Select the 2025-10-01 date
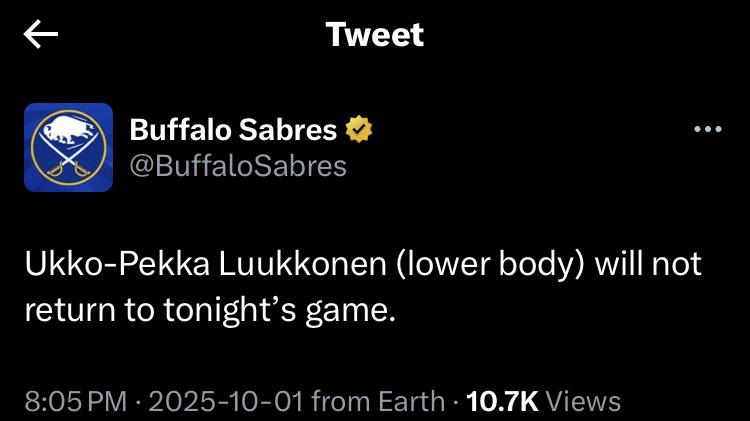The width and height of the screenshot is (750, 421). click(226, 402)
